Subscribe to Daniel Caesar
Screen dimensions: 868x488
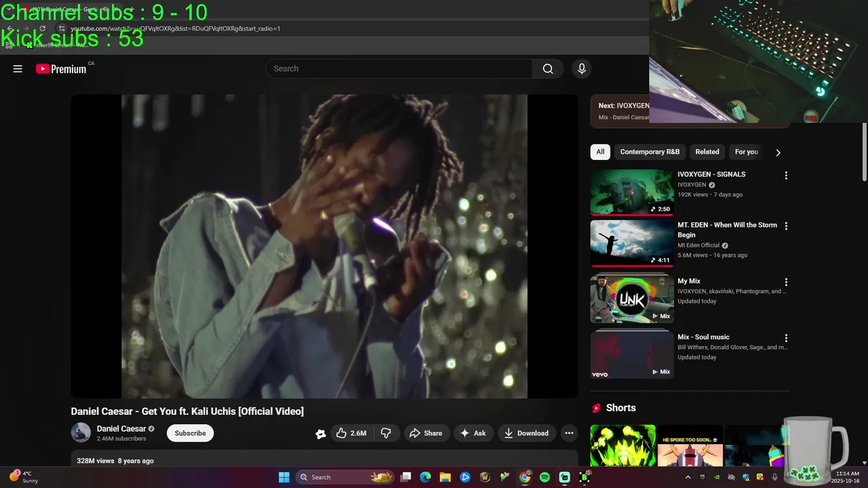pos(190,433)
